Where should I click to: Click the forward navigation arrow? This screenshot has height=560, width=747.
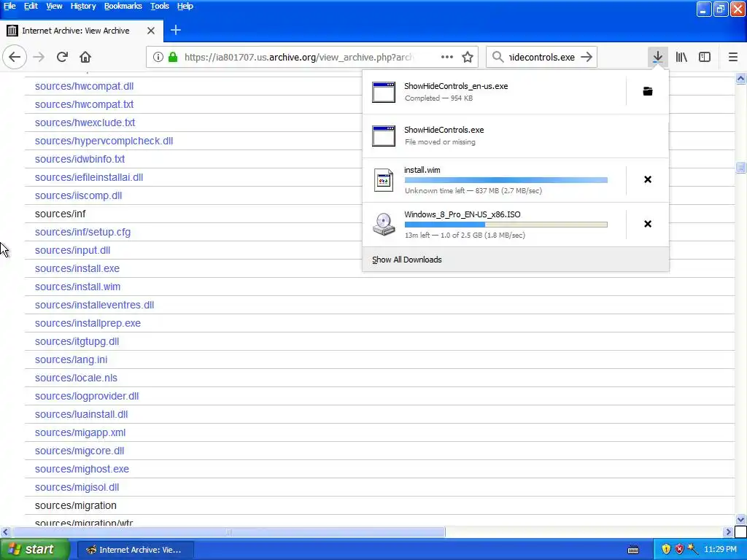[x=39, y=57]
